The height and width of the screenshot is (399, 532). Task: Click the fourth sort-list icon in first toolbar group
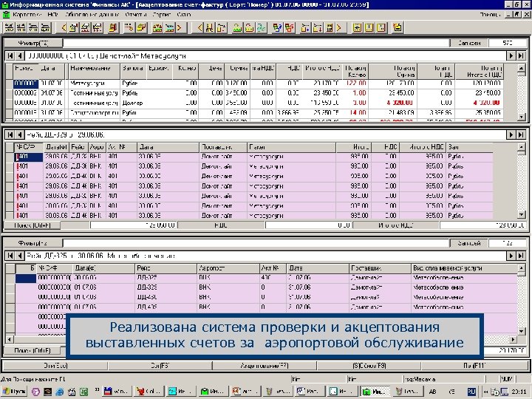46,27
